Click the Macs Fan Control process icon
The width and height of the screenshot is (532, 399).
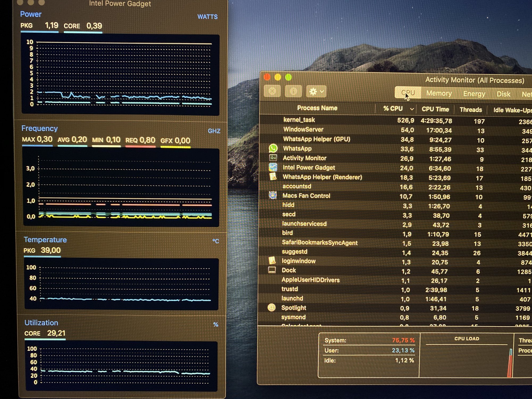click(x=272, y=196)
